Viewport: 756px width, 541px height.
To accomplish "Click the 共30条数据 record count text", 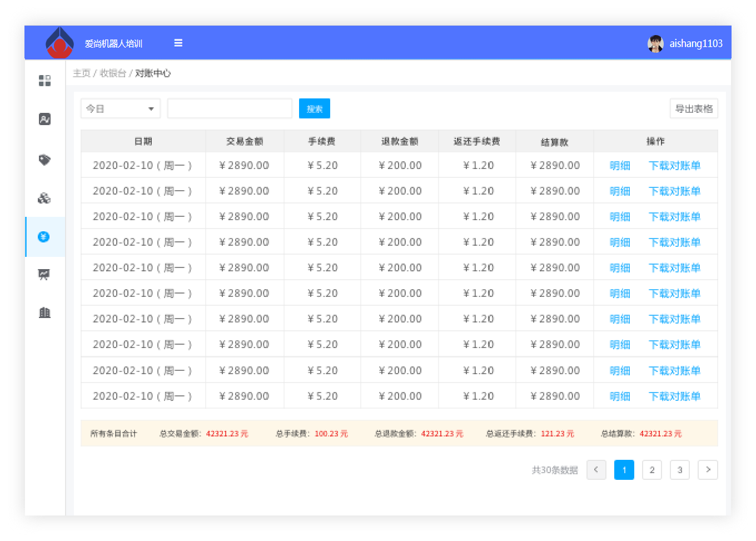I will pyautogui.click(x=555, y=470).
